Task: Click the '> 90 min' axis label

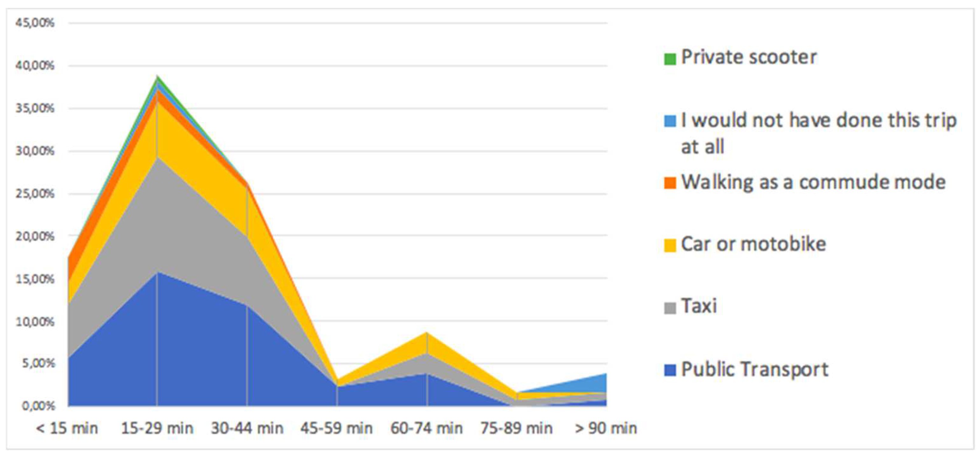Action: pos(605,428)
